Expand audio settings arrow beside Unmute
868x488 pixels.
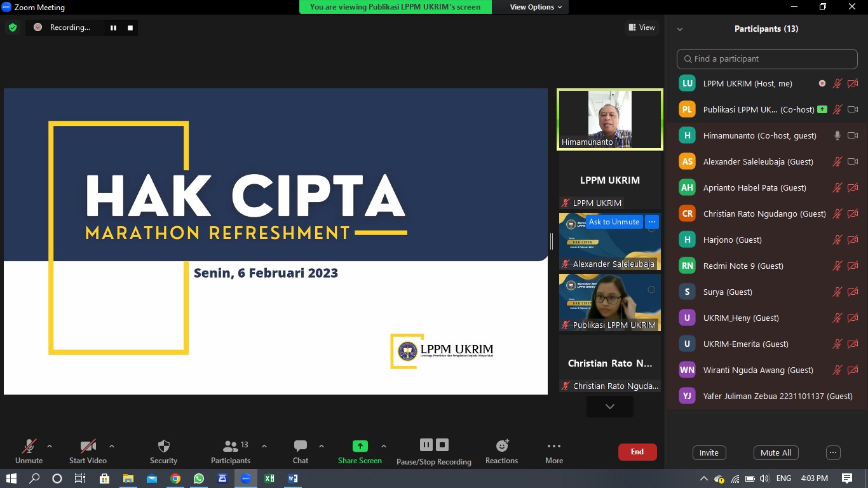(x=50, y=446)
